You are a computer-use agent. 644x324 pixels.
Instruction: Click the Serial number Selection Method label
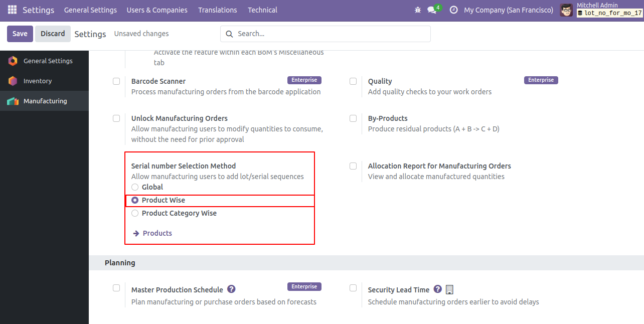[184, 166]
